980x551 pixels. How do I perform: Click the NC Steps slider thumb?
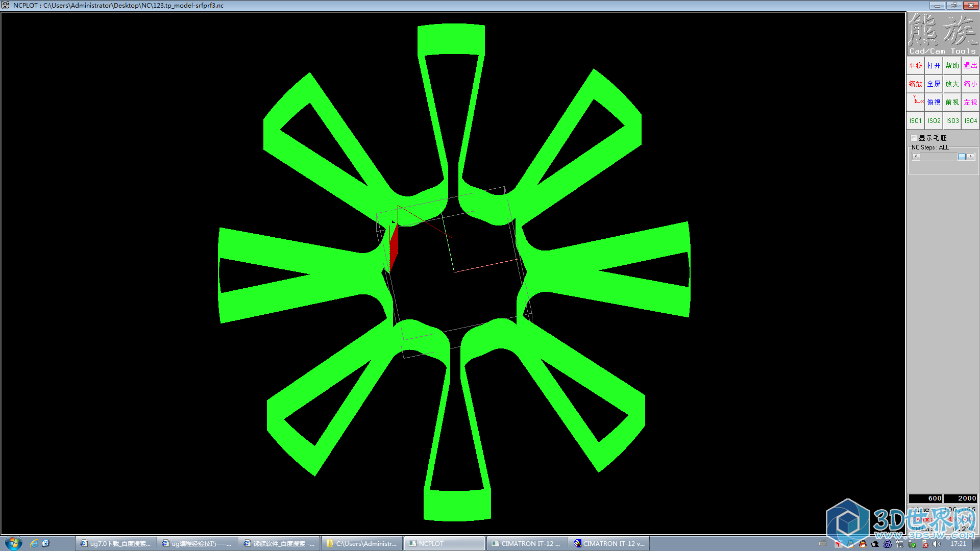[962, 157]
